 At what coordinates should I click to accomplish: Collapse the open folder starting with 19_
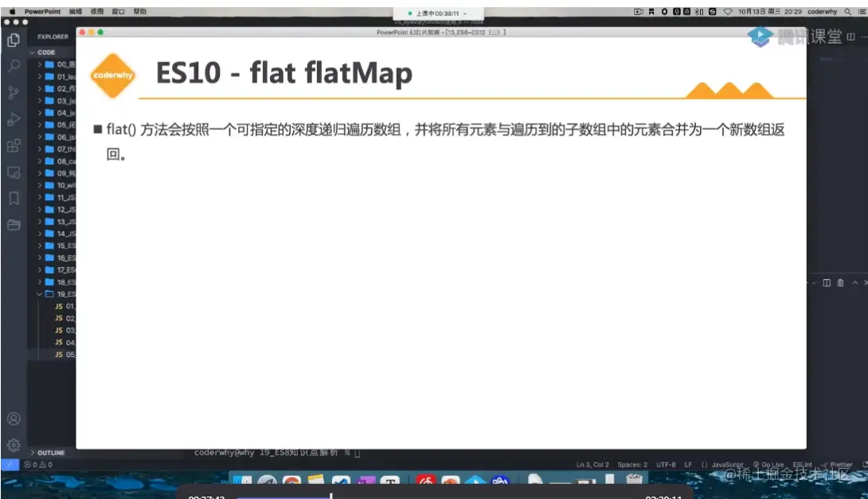(x=39, y=294)
